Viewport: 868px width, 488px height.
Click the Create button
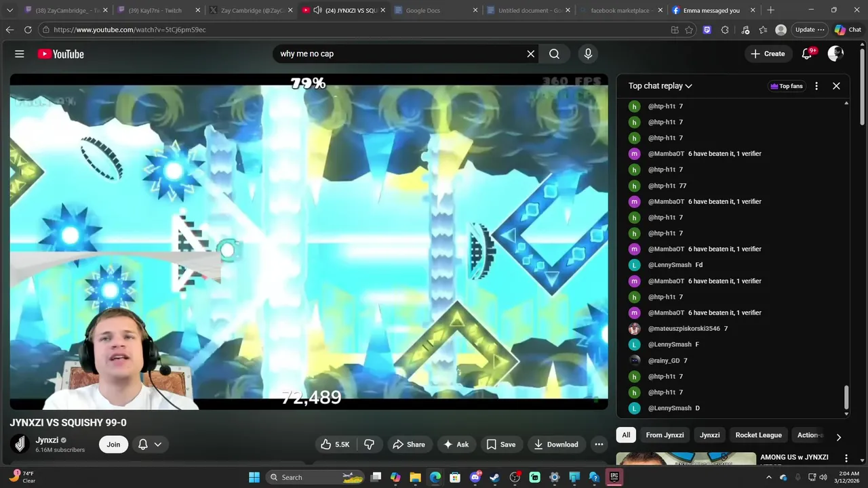click(768, 54)
